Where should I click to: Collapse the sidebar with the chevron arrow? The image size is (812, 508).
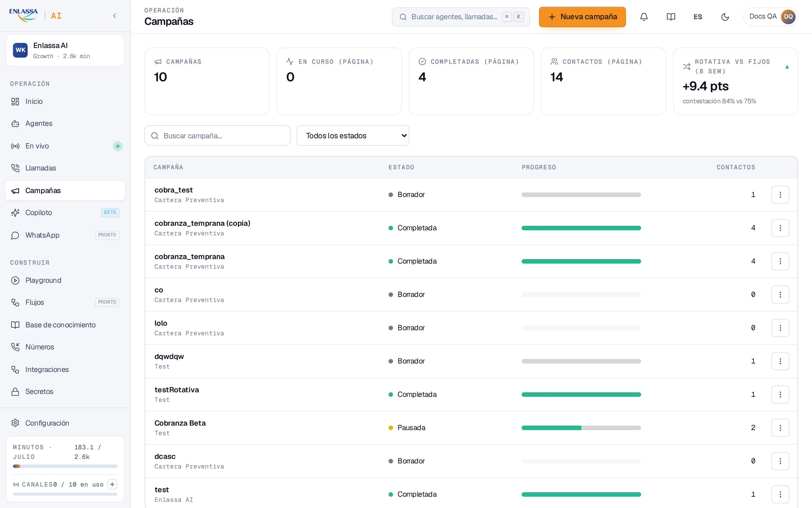tap(114, 16)
